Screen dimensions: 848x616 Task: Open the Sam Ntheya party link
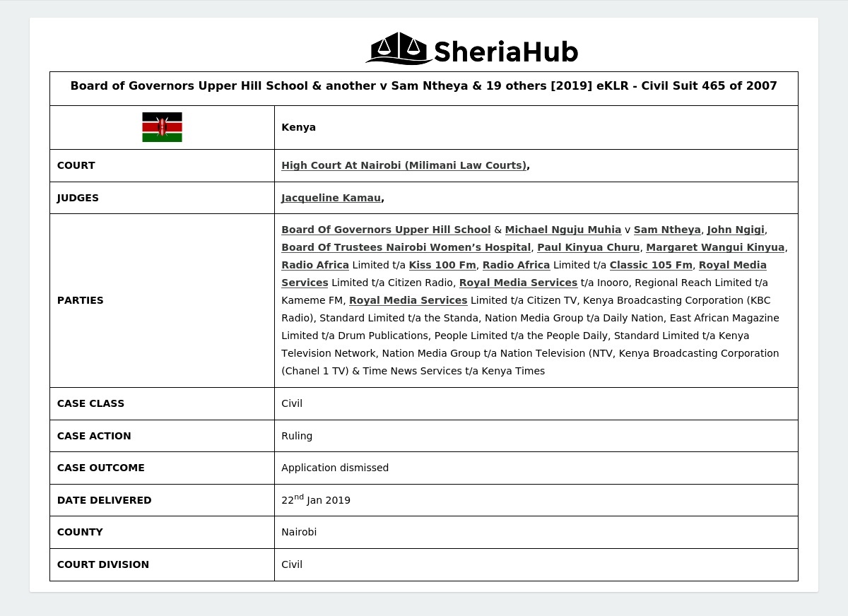tap(666, 230)
